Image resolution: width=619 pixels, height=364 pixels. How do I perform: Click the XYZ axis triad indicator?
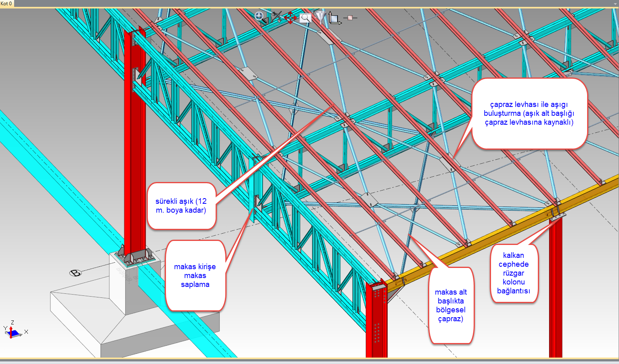click(14, 331)
